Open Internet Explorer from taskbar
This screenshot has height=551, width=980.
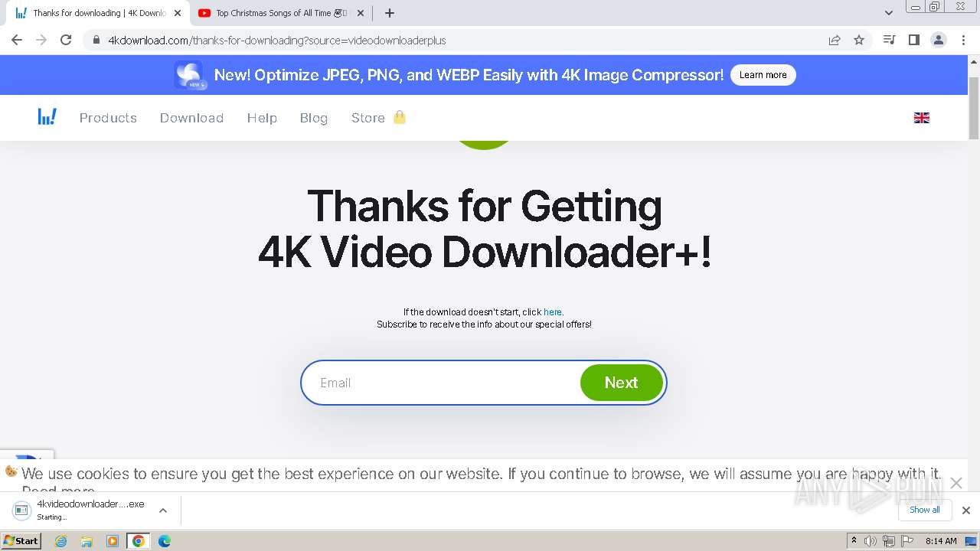pos(60,541)
